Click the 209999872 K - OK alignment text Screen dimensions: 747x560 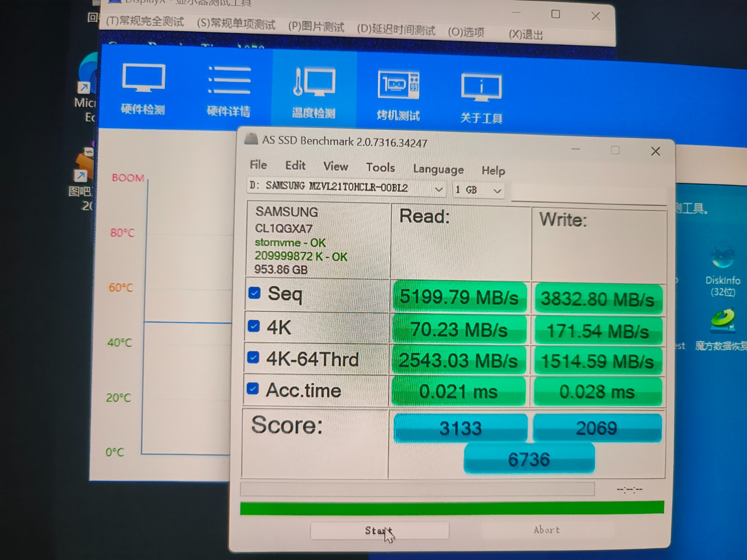[301, 256]
